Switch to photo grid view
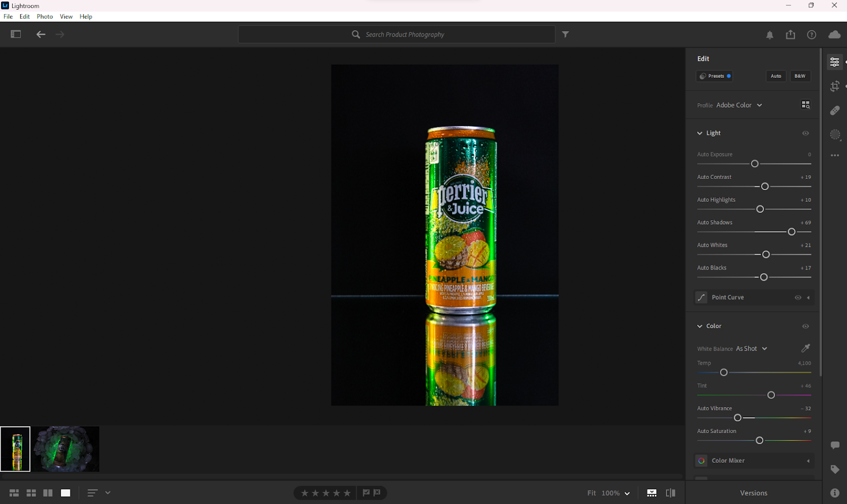Screen dimensions: 847x504 click(14, 493)
